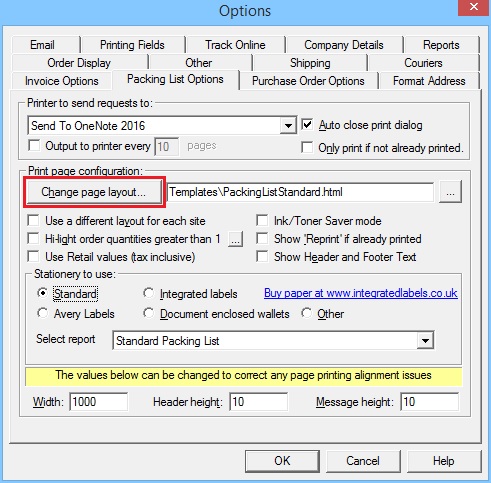Enable Ink/Toner Saver mode
Image resolution: width=491 pixels, height=483 pixels.
pyautogui.click(x=262, y=221)
